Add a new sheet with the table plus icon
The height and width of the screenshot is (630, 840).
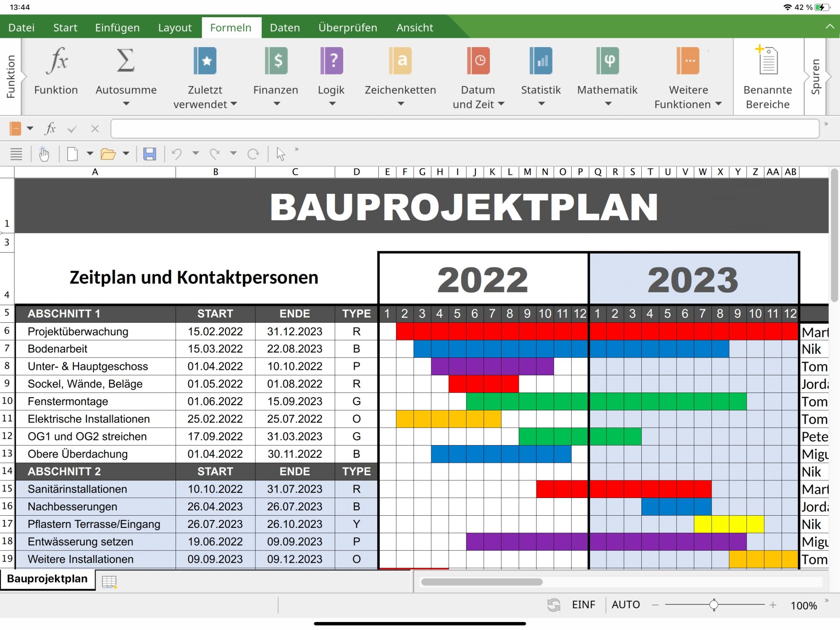pyautogui.click(x=109, y=582)
